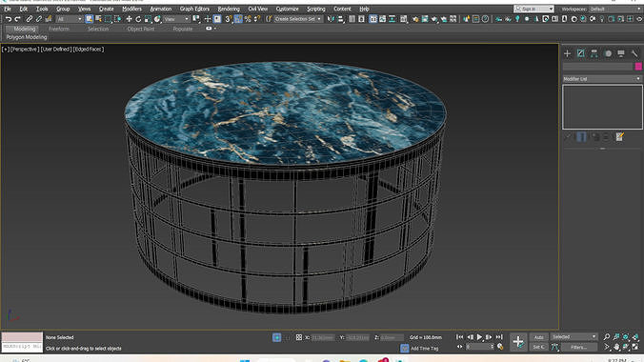Open the Display command panel tab

(621, 53)
